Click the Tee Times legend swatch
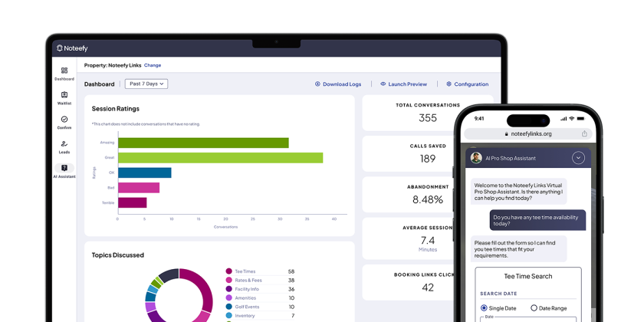Image resolution: width=644 pixels, height=322 pixels. point(228,271)
